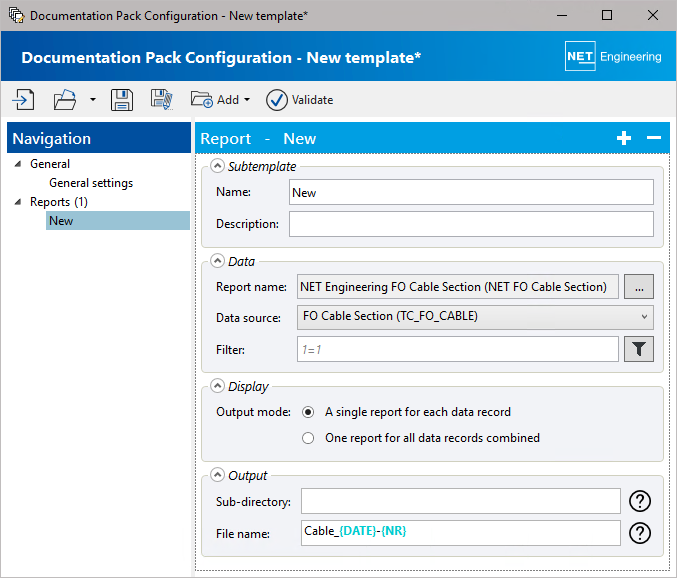This screenshot has width=677, height=578.
Task: Collapse the Output section
Action: (x=217, y=475)
